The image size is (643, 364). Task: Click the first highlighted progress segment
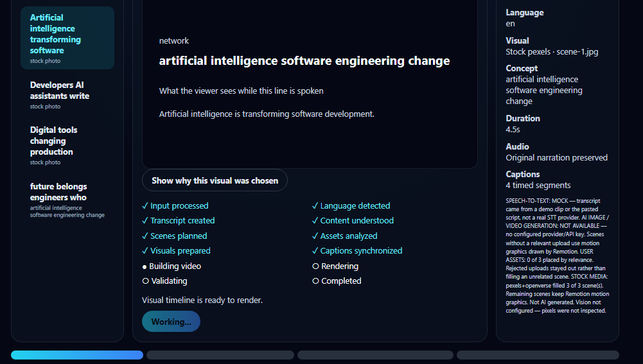click(x=77, y=355)
